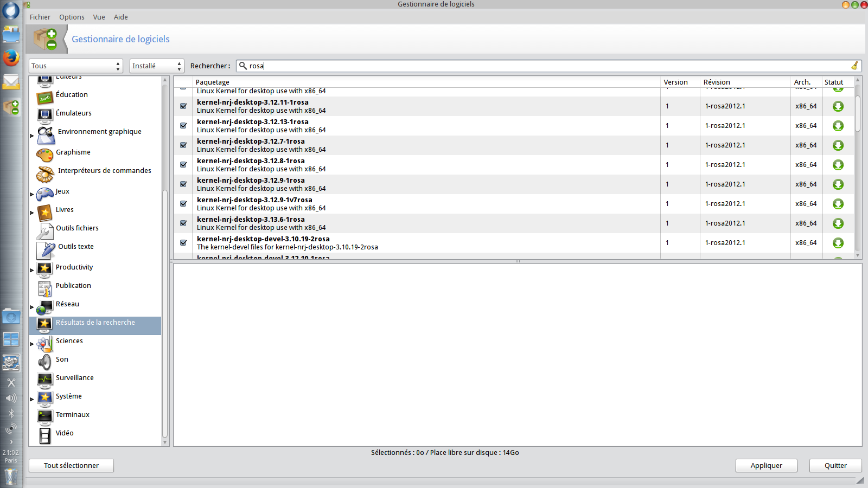Click status icon for kernel-nrj-desktop-3.12.11-1rosa
The image size is (868, 488).
838,106
